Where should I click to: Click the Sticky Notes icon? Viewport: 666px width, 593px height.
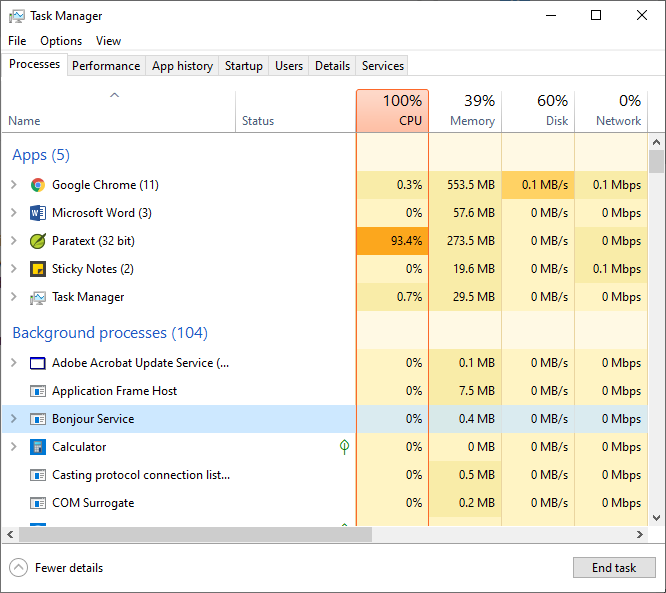(38, 269)
